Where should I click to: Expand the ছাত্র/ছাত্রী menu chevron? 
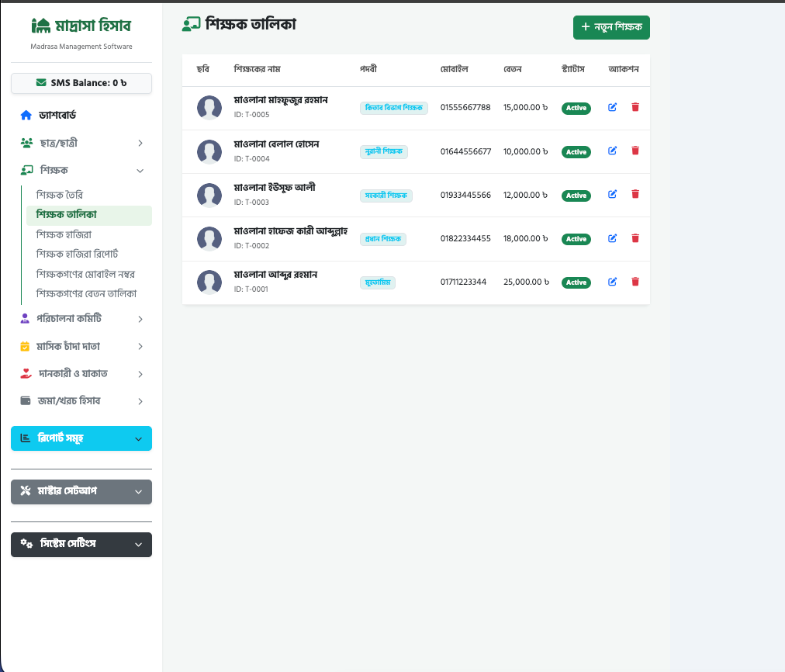140,144
